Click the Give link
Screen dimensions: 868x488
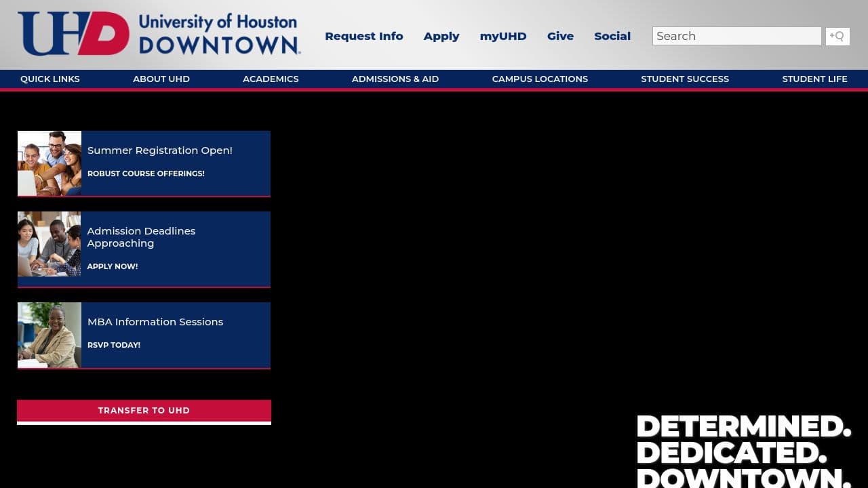560,36
